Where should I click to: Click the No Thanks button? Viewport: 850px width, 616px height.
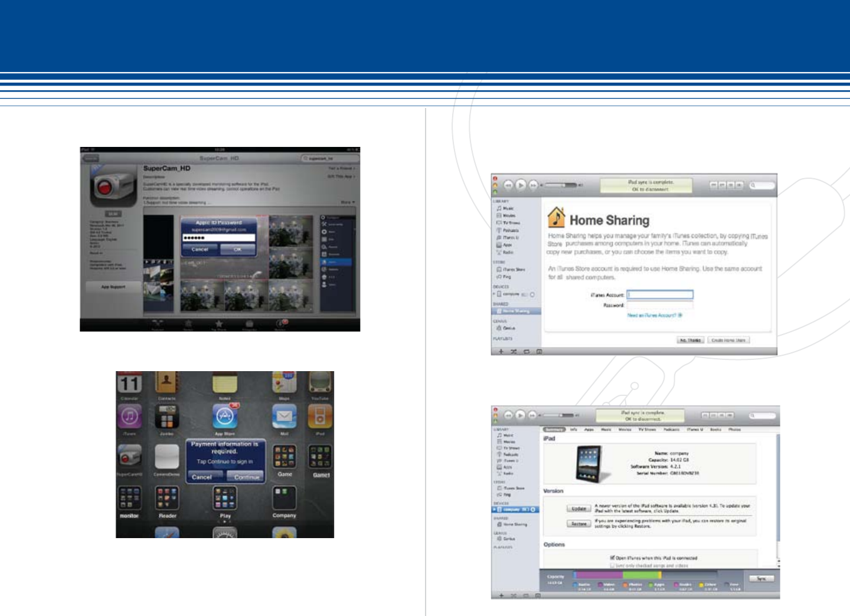point(690,340)
